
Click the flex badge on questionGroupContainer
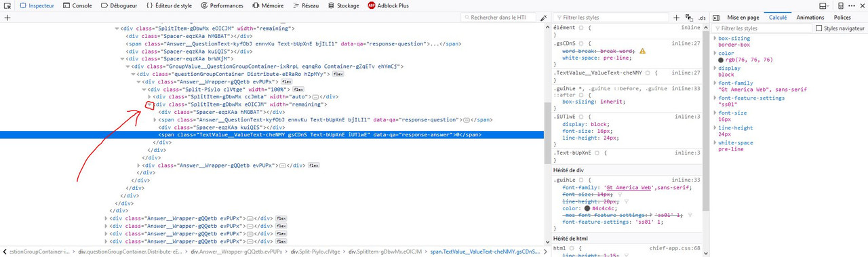pyautogui.click(x=338, y=74)
